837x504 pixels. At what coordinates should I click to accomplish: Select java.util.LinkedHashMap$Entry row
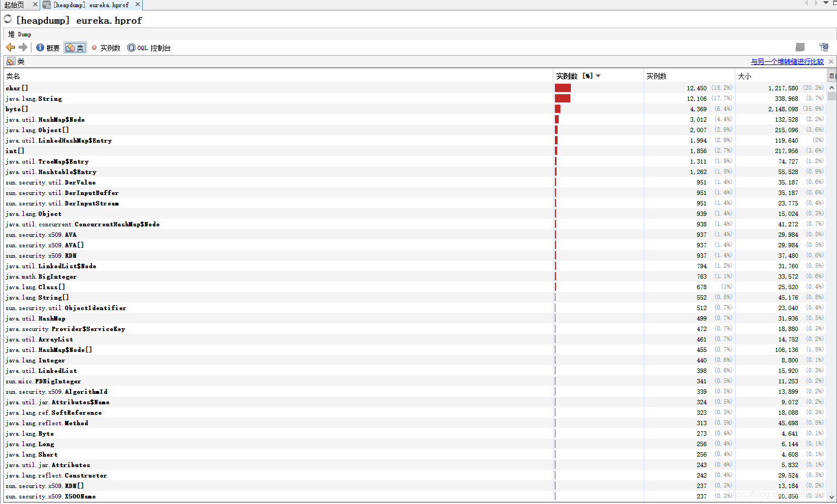(x=416, y=140)
